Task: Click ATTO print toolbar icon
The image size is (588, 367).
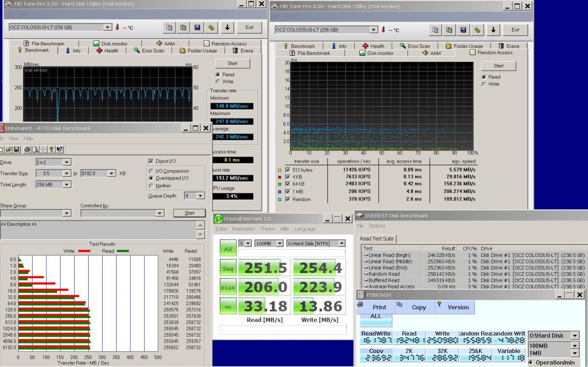Action: pos(27,149)
